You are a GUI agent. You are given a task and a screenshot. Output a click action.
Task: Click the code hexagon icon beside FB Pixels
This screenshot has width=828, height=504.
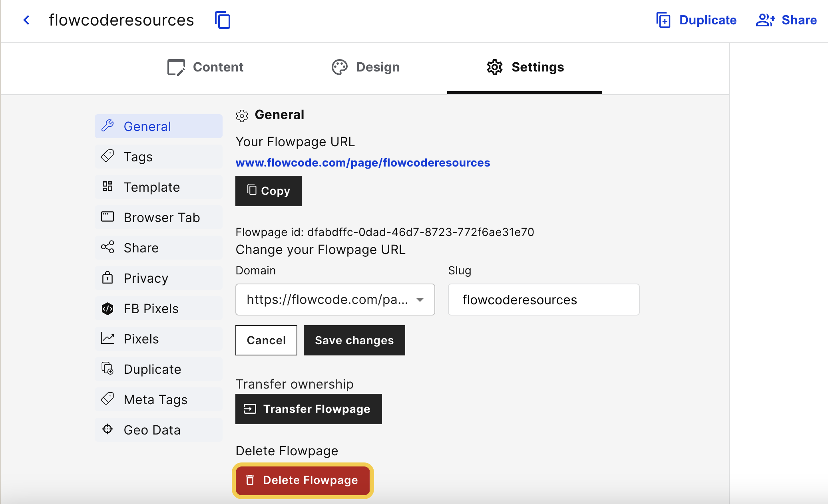pos(107,308)
